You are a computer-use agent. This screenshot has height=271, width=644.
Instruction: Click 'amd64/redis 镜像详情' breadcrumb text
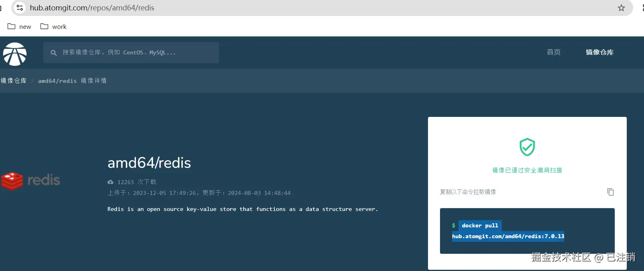point(72,81)
